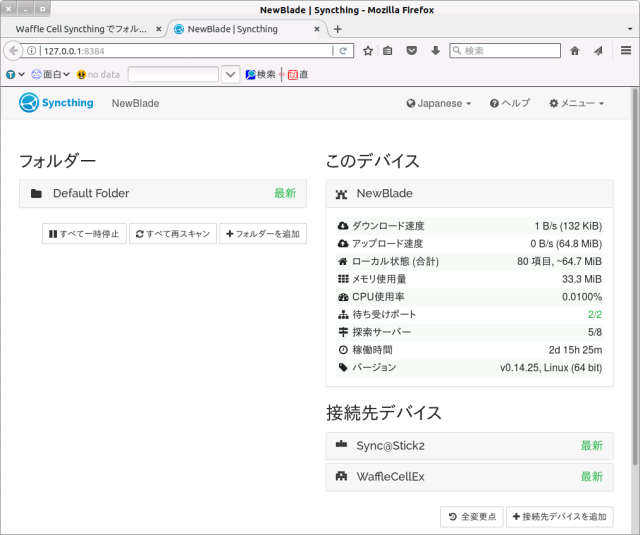Click the second-row toolbar text field
The width and height of the screenshot is (640, 535).
point(173,75)
